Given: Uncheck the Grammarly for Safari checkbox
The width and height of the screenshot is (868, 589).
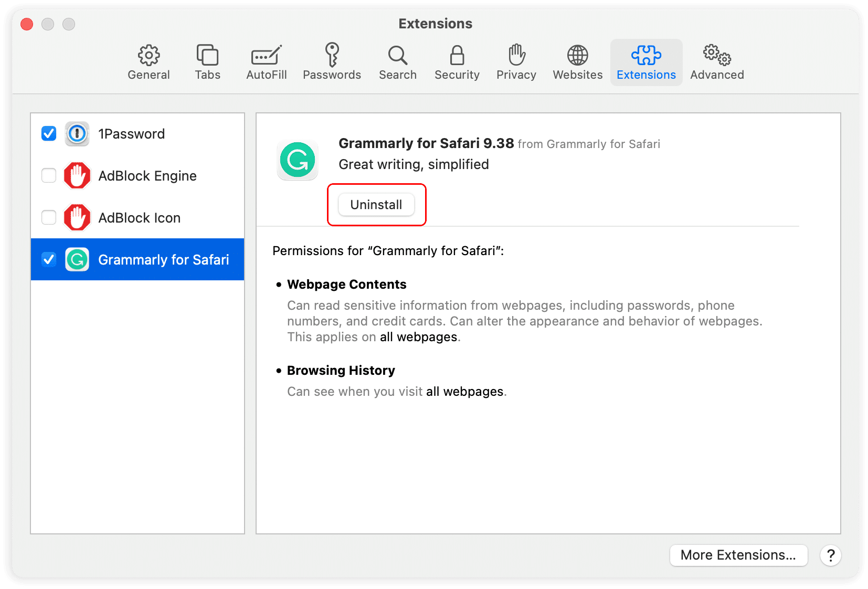Looking at the screenshot, I should point(49,259).
